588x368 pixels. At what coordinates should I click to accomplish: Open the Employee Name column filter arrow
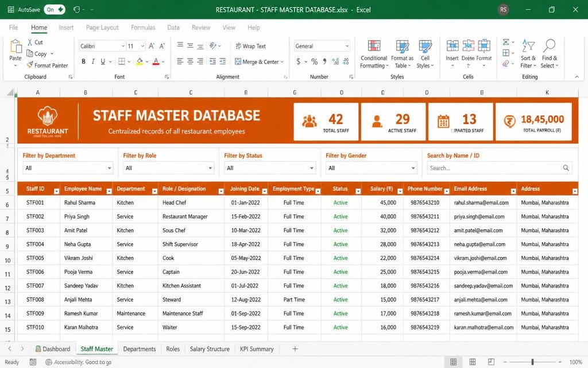click(x=109, y=191)
